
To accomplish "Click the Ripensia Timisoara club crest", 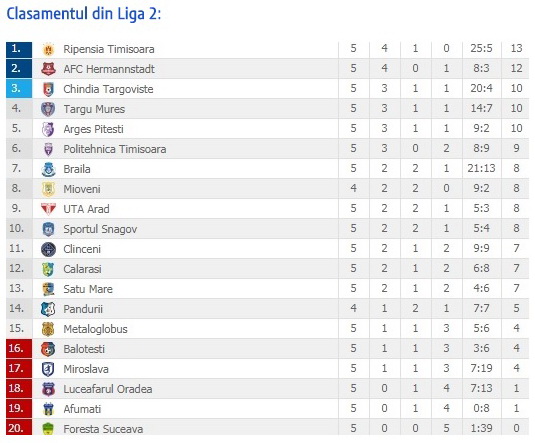I will 48,49.
